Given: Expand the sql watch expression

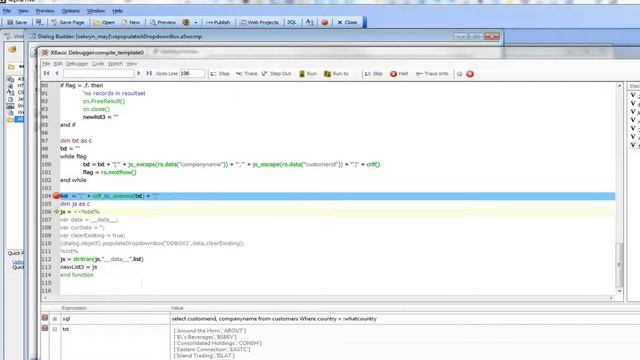Looking at the screenshot, I should [55, 319].
